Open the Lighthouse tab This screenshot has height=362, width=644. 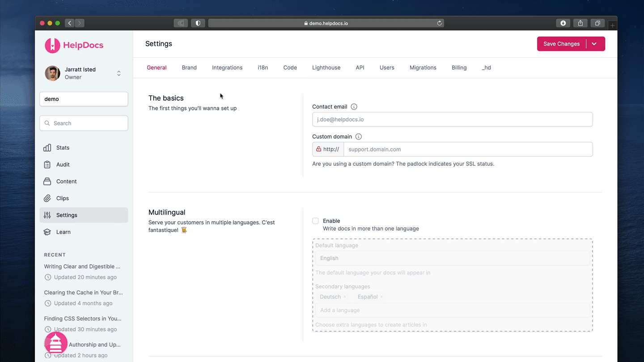click(x=326, y=68)
